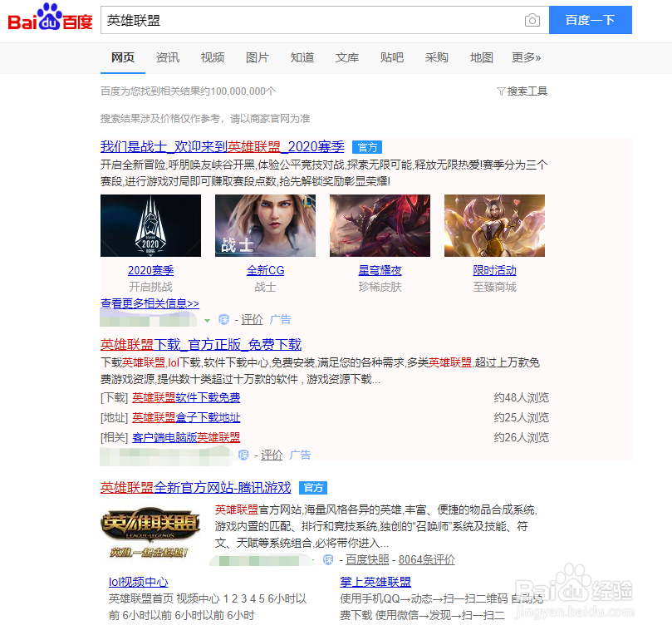672x635 pixels.
Task: Open the camera image search icon
Action: pos(532,20)
